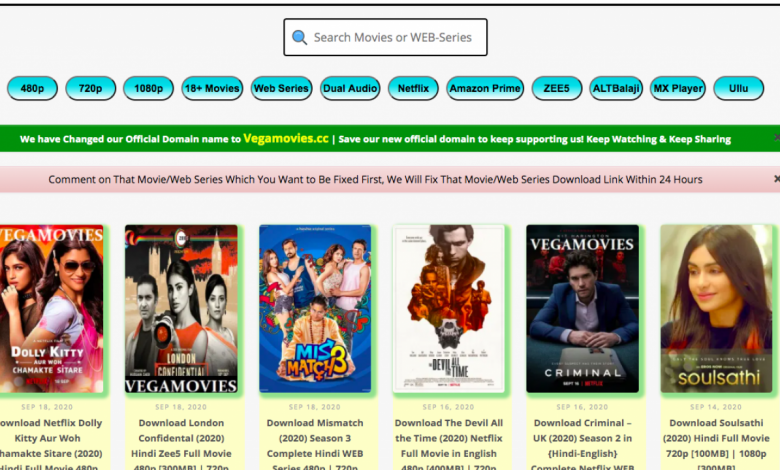The width and height of the screenshot is (780, 470).
Task: Click SEP 16, 2020 date above Devil All the Time
Action: coord(449,407)
